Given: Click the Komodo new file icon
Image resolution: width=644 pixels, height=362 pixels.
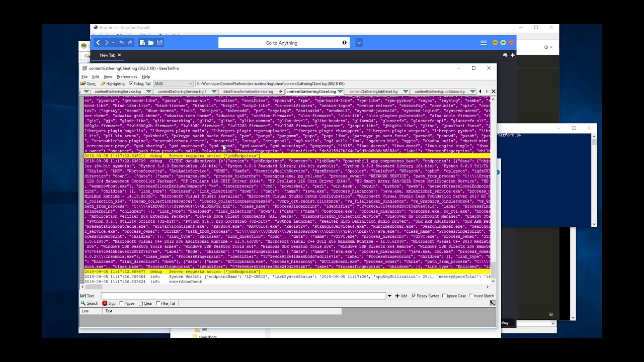Looking at the screenshot, I should 142,43.
